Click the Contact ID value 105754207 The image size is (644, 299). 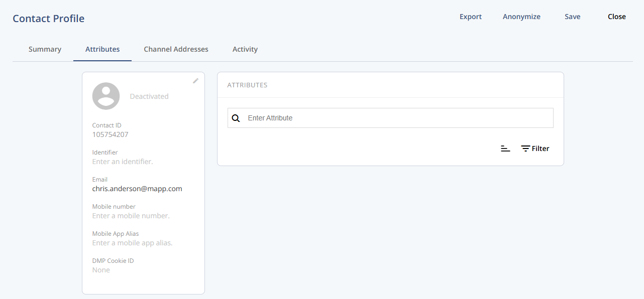coord(111,134)
